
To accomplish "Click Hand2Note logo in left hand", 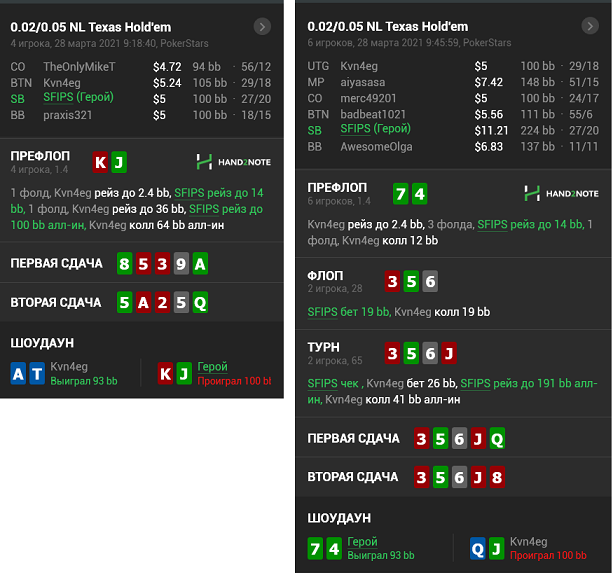I will [x=233, y=162].
